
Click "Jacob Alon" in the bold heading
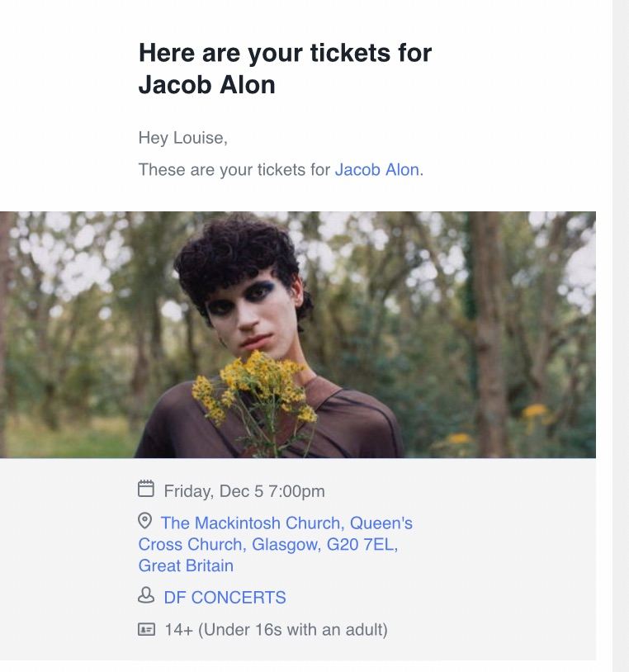[x=206, y=85]
